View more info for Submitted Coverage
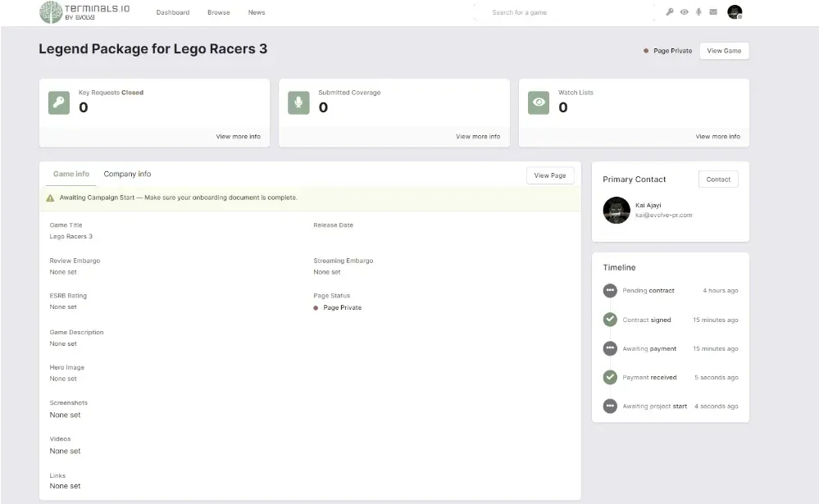Image resolution: width=819 pixels, height=504 pixels. [x=478, y=136]
